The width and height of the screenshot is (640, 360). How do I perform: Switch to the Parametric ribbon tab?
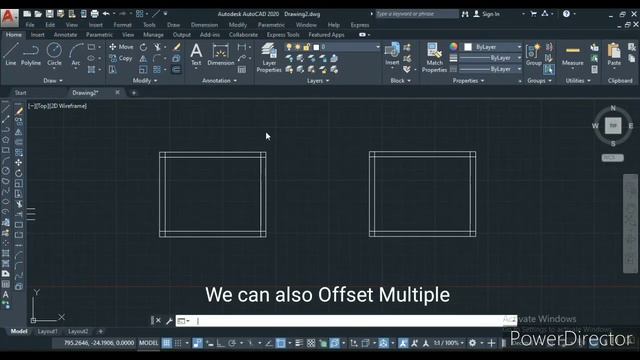tap(99, 35)
